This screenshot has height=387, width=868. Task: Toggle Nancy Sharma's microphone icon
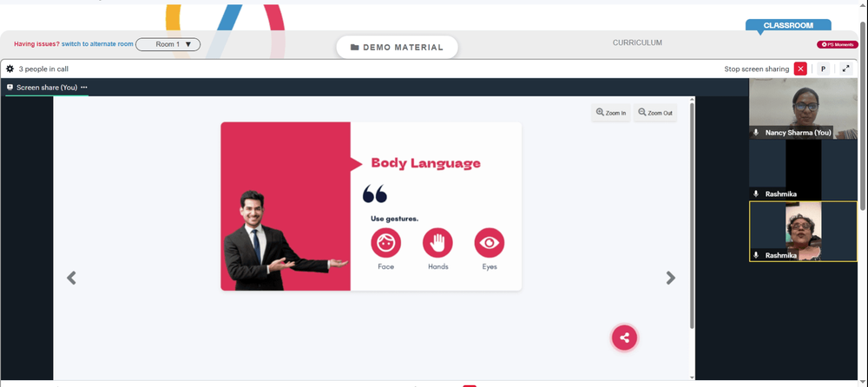[756, 133]
